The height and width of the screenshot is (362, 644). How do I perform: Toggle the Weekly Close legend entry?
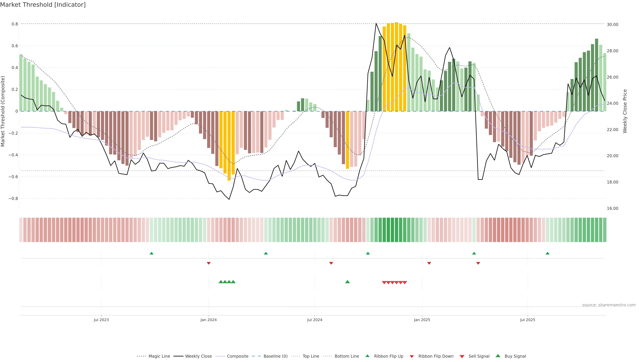pyautogui.click(x=198, y=356)
